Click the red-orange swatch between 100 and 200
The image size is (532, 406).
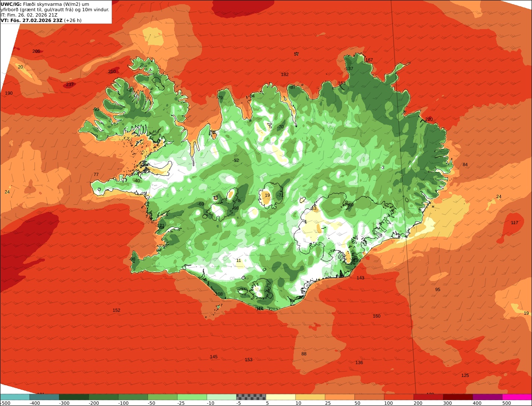[x=399, y=397]
